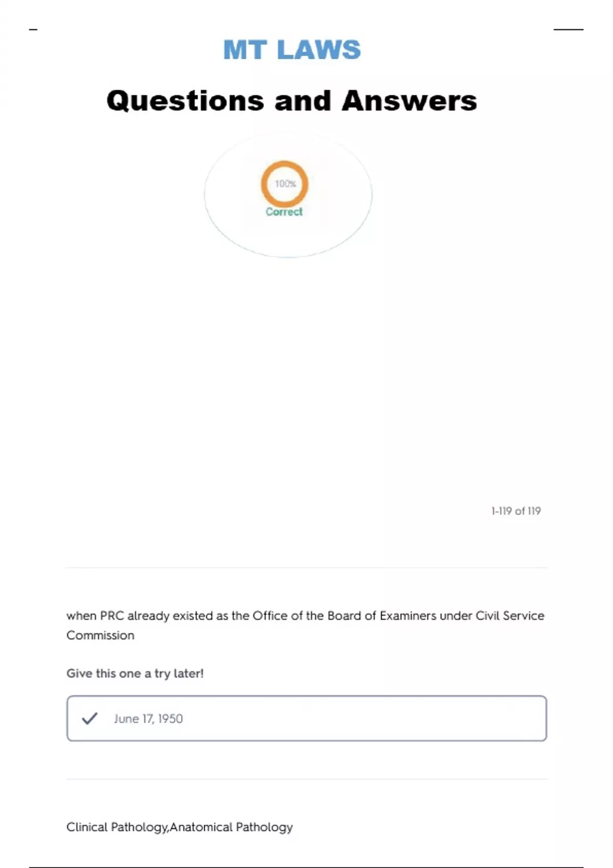
Task: Select the June 17, 1950 answer box
Action: (306, 718)
